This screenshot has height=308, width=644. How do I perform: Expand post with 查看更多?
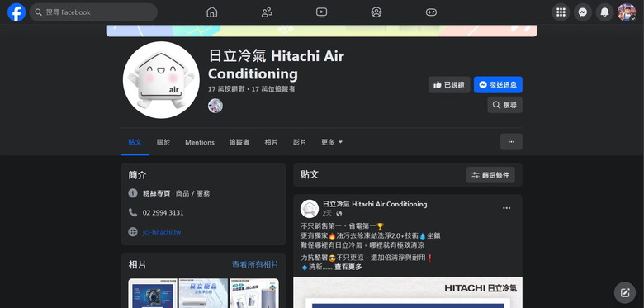point(348,267)
